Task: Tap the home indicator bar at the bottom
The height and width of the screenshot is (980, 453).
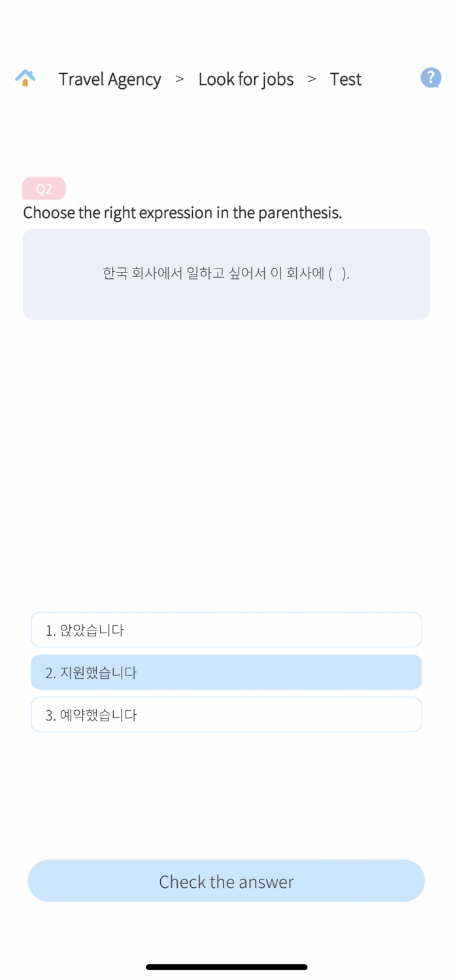Action: click(x=226, y=967)
